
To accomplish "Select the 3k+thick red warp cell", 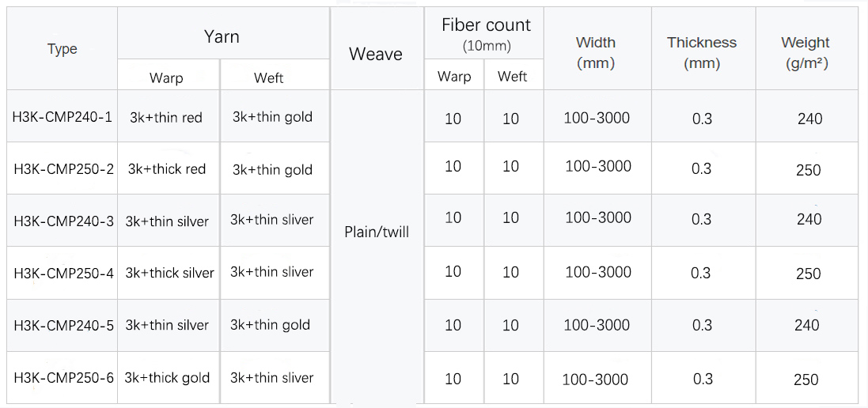I will (x=167, y=169).
